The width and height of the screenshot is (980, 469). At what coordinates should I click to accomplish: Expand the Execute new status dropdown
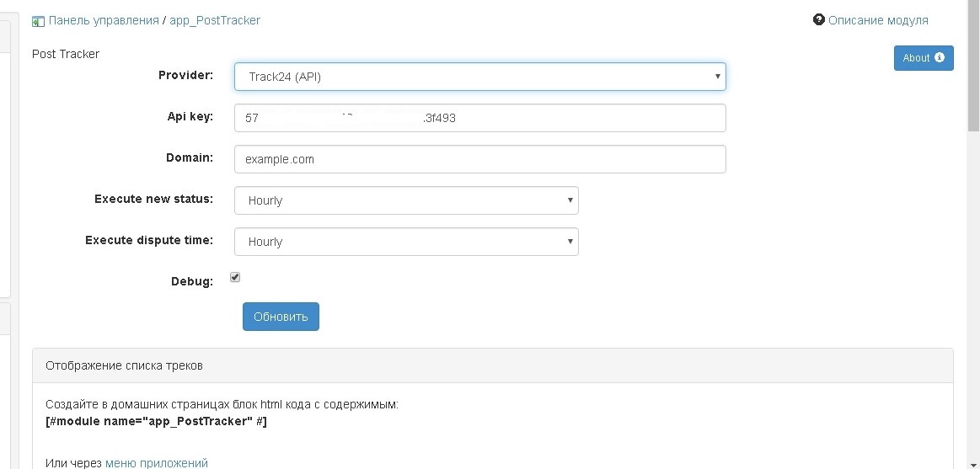pyautogui.click(x=406, y=200)
